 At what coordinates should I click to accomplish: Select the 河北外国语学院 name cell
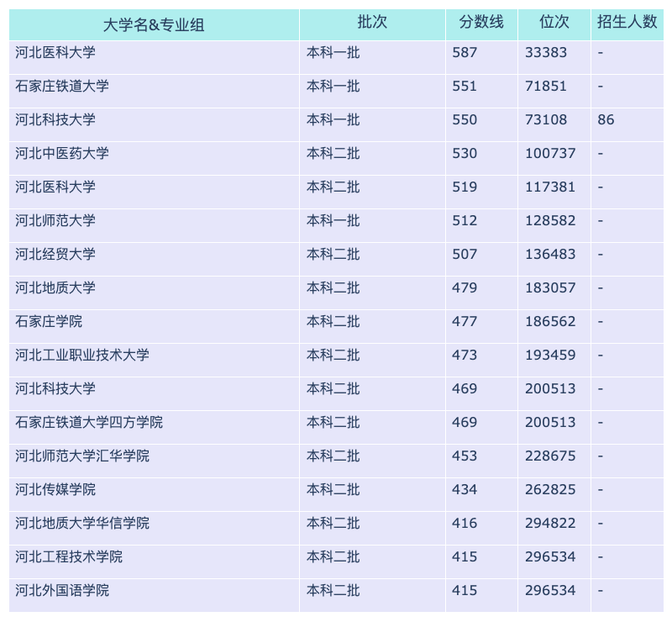pyautogui.click(x=154, y=595)
